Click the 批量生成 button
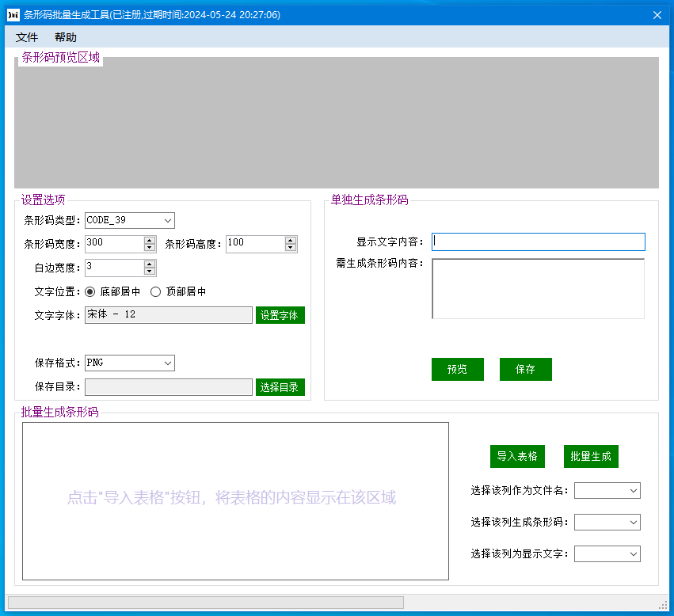This screenshot has height=616, width=674. pos(591,456)
